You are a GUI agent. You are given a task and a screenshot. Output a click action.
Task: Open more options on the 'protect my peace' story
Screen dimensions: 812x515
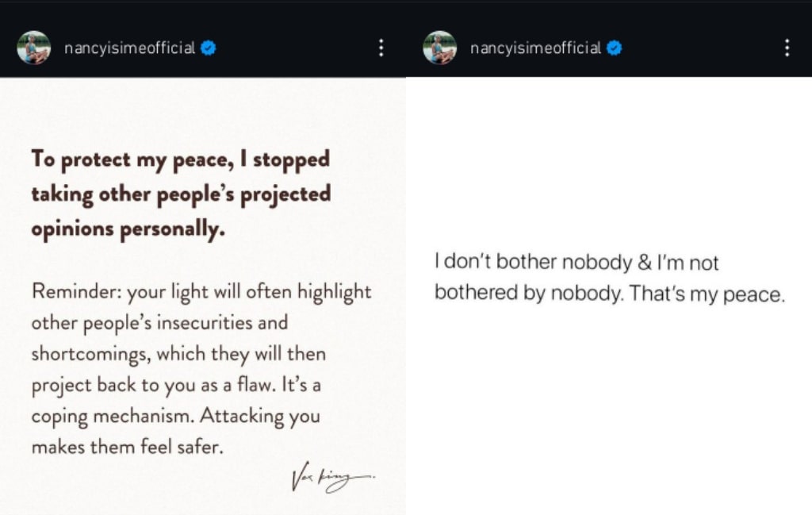(381, 48)
